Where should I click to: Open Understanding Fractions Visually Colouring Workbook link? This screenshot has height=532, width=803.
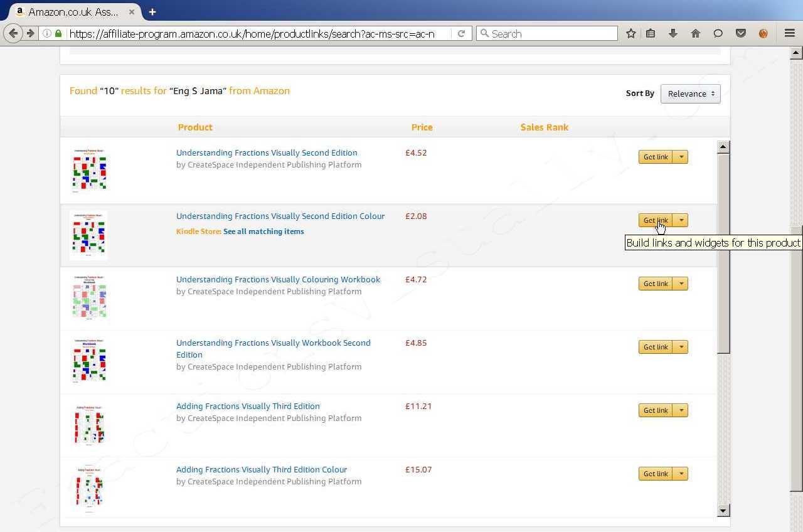click(278, 279)
